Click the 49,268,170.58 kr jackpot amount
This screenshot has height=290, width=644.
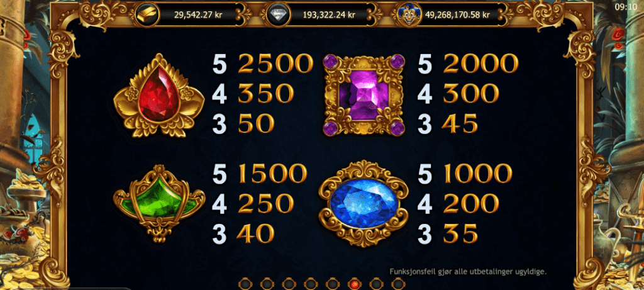click(458, 15)
